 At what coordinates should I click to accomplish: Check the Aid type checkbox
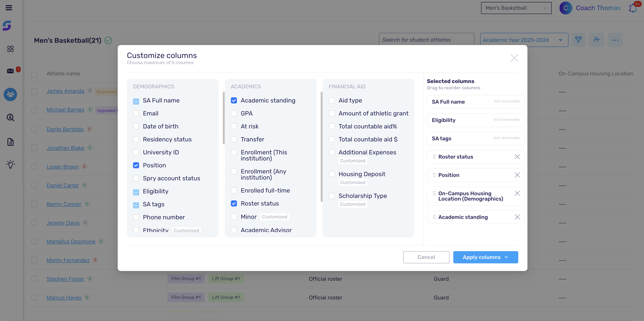332,100
